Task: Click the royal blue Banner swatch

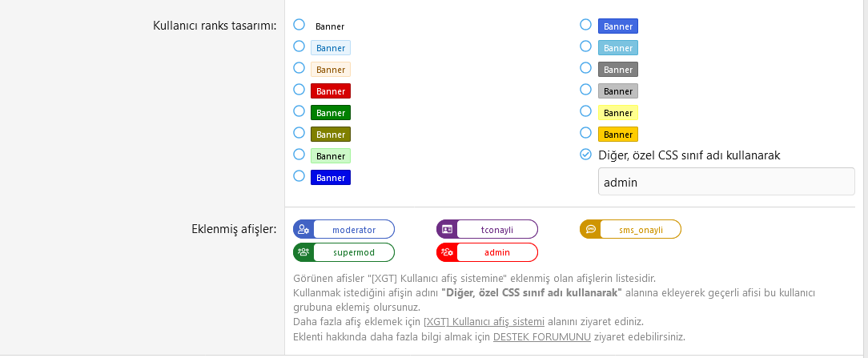Action: coord(617,26)
